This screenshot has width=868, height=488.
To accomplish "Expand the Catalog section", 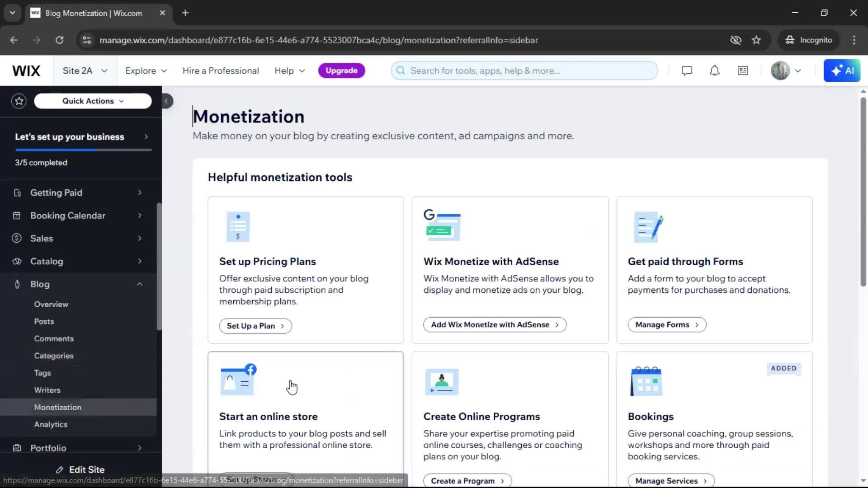I will (140, 261).
